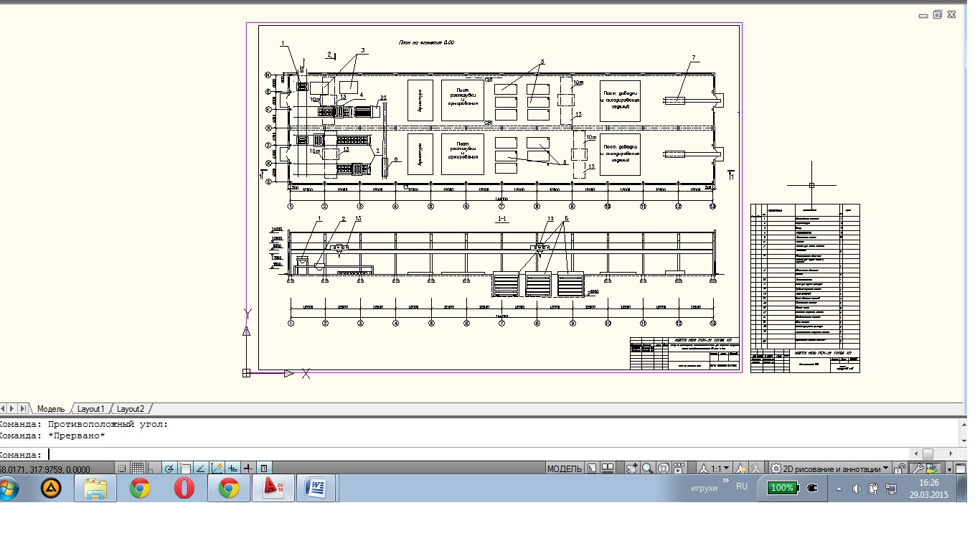
Task: Open the 16:26 clock and date
Action: 929,489
